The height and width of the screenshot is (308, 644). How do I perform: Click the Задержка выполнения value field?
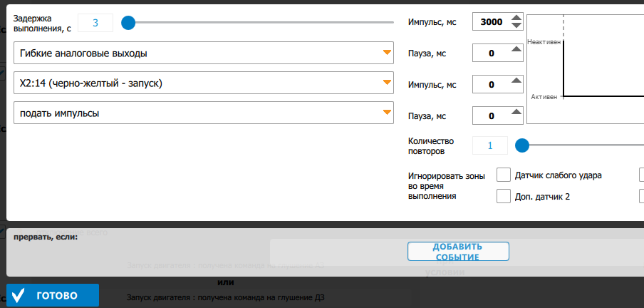[x=95, y=23]
